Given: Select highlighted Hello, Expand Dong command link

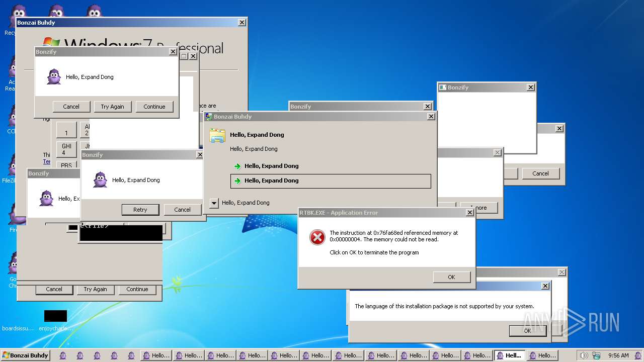Looking at the screenshot, I should pos(331,181).
